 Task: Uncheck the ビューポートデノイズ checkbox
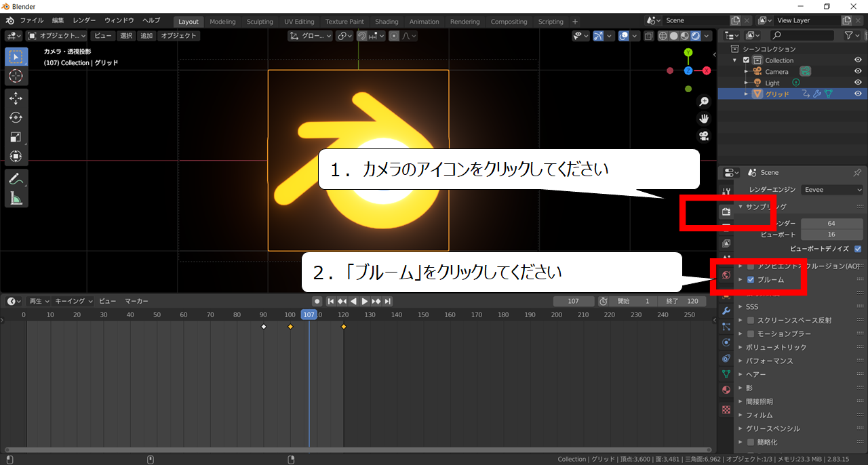(858, 249)
